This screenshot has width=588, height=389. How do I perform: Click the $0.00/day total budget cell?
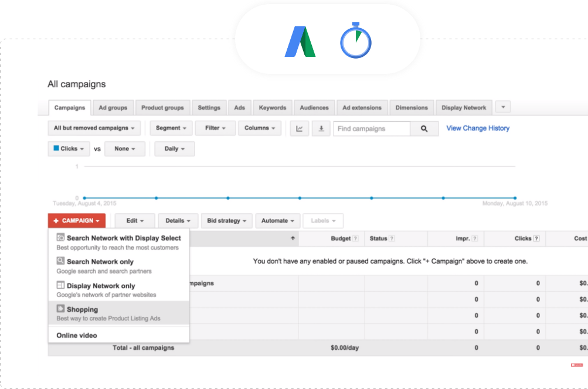pyautogui.click(x=345, y=348)
